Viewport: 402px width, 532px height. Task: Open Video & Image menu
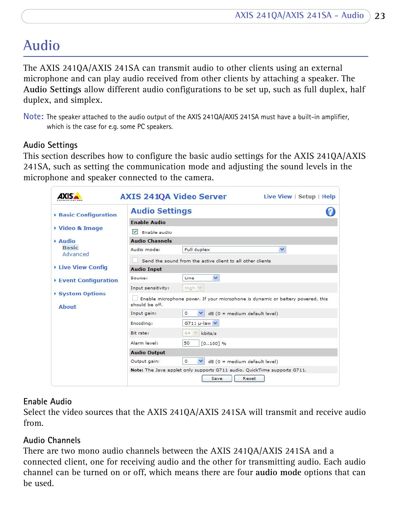[x=80, y=228]
